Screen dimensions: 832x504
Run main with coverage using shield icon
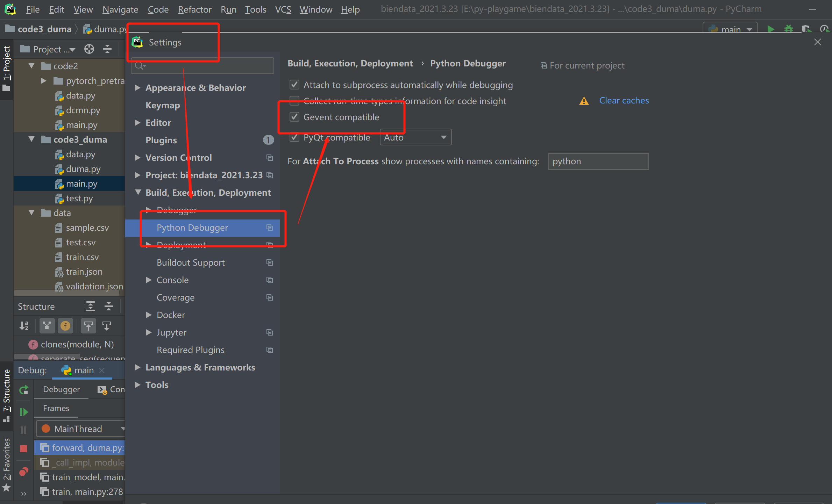pos(806,29)
